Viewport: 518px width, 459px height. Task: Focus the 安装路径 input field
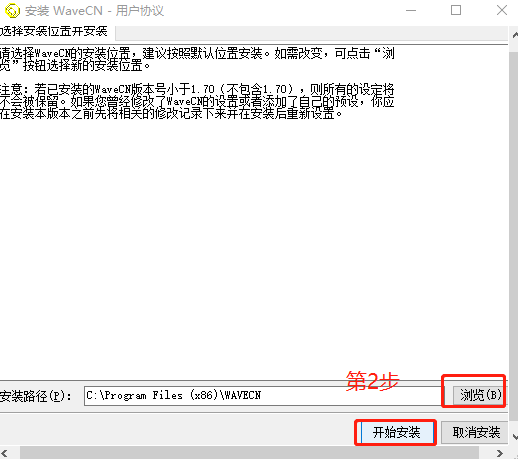click(263, 396)
